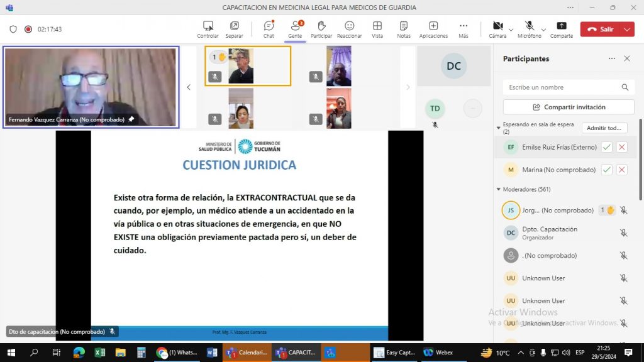Screen dimensions: 644x362
Task: Open Windows notification center icon
Action: coord(628,353)
